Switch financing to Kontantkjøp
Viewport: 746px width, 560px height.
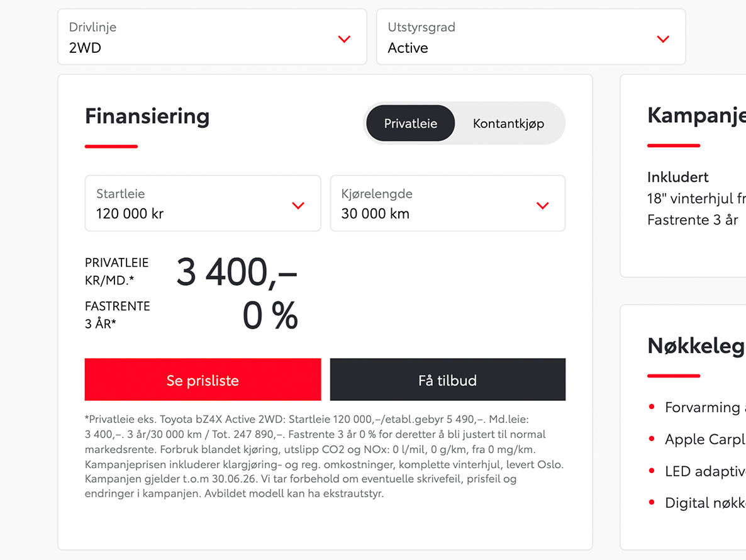tap(508, 123)
